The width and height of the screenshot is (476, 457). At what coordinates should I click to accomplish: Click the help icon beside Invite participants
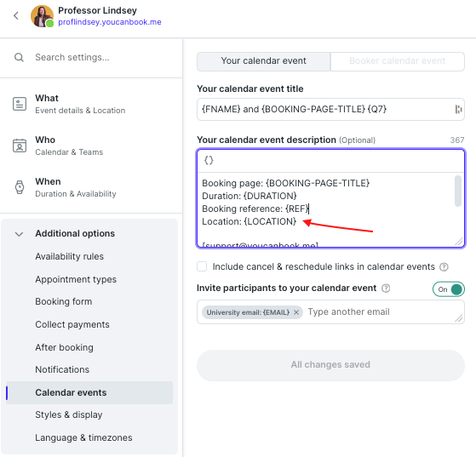coord(386,288)
